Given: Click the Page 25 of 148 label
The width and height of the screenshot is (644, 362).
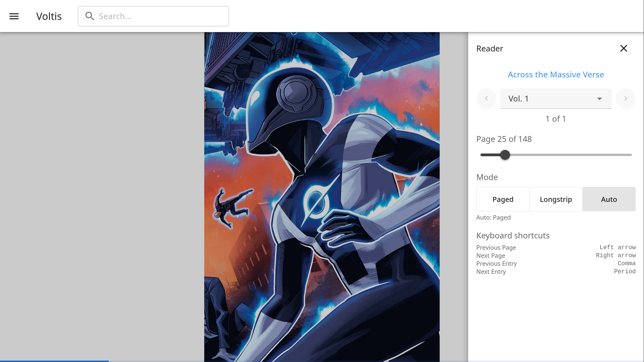Looking at the screenshot, I should 504,139.
